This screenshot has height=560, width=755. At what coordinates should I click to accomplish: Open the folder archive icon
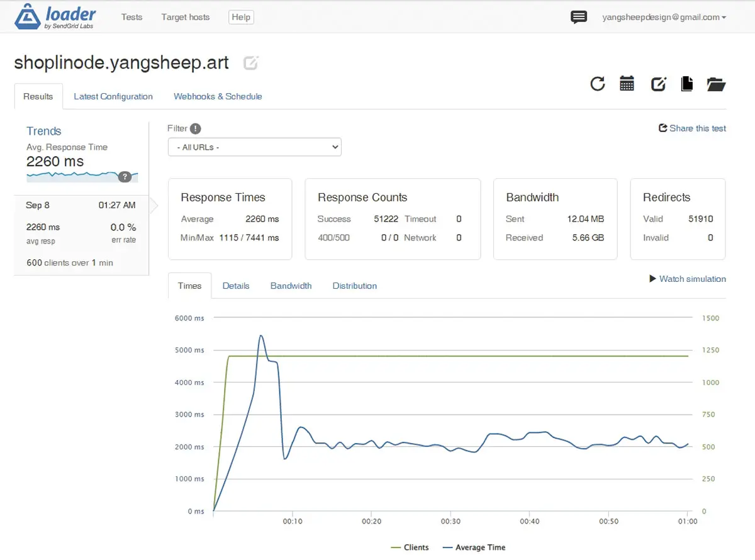point(716,84)
